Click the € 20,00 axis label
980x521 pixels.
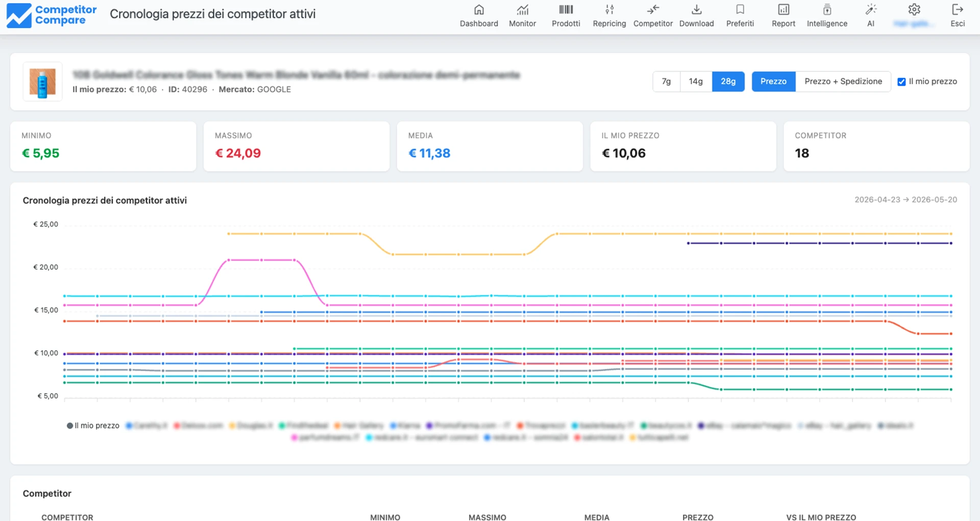click(45, 267)
